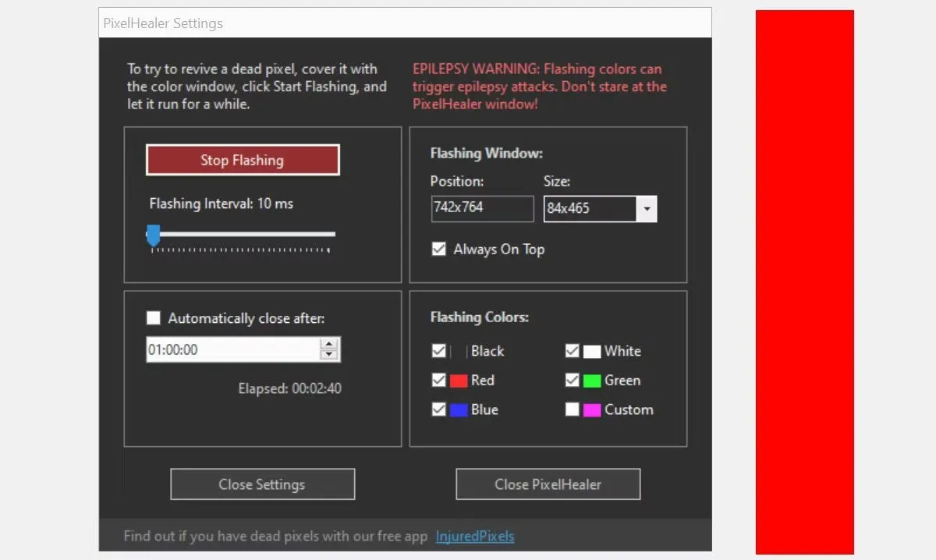Increase timer with the up spinner arrow
The height and width of the screenshot is (560, 936).
[x=330, y=344]
